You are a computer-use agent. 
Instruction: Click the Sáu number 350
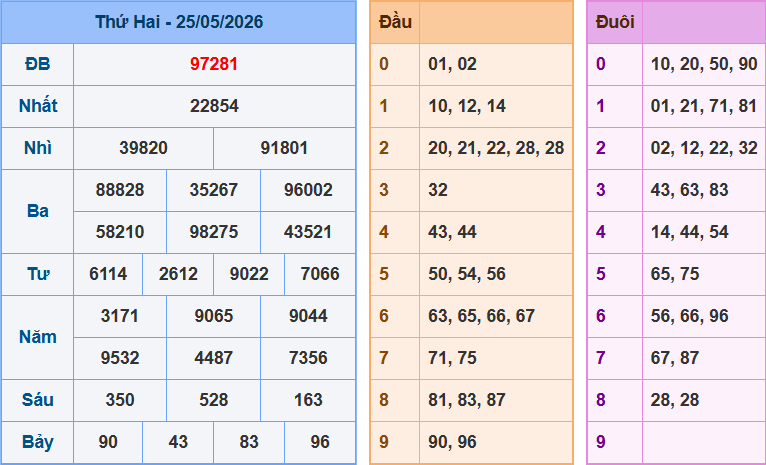coord(120,400)
